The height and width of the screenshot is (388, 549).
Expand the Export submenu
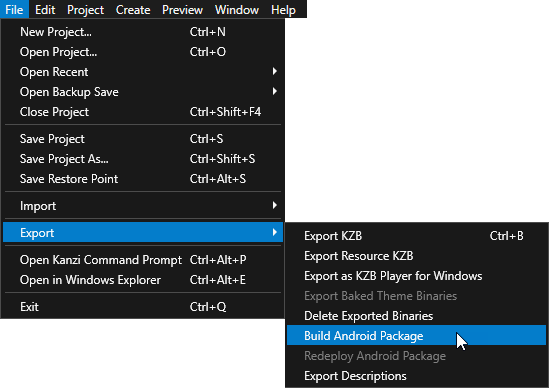click(143, 233)
